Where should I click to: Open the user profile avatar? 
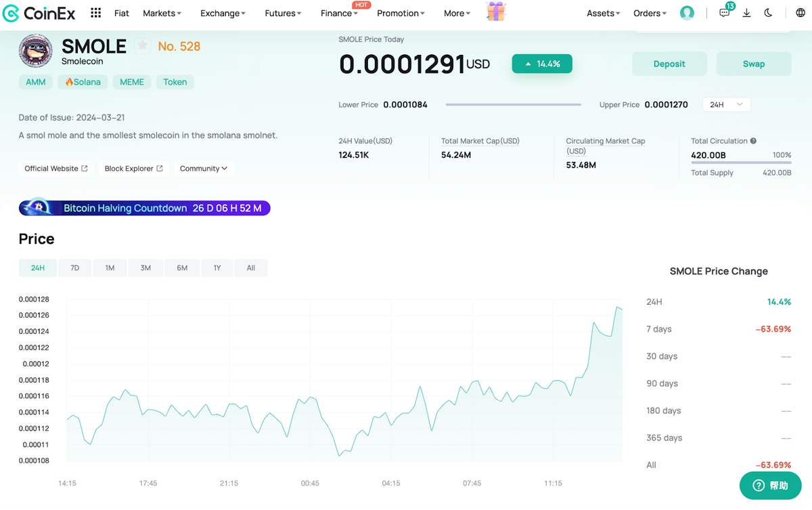point(687,13)
